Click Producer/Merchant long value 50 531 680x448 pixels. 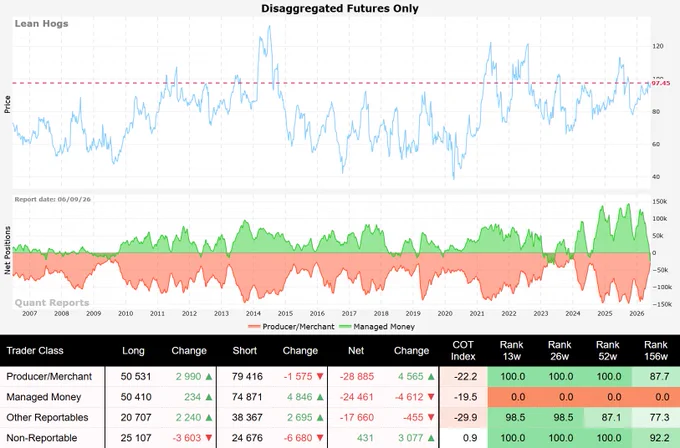coord(136,376)
